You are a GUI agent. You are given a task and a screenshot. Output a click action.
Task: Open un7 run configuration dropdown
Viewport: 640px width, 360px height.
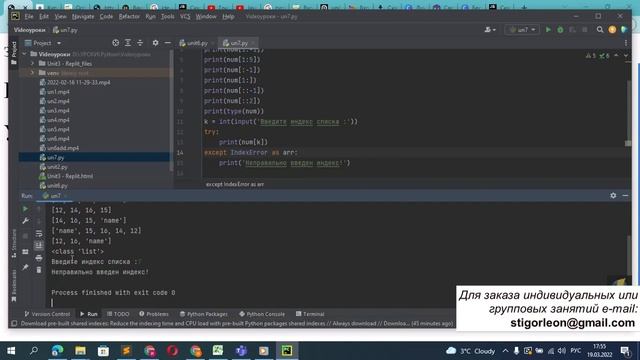[522, 30]
